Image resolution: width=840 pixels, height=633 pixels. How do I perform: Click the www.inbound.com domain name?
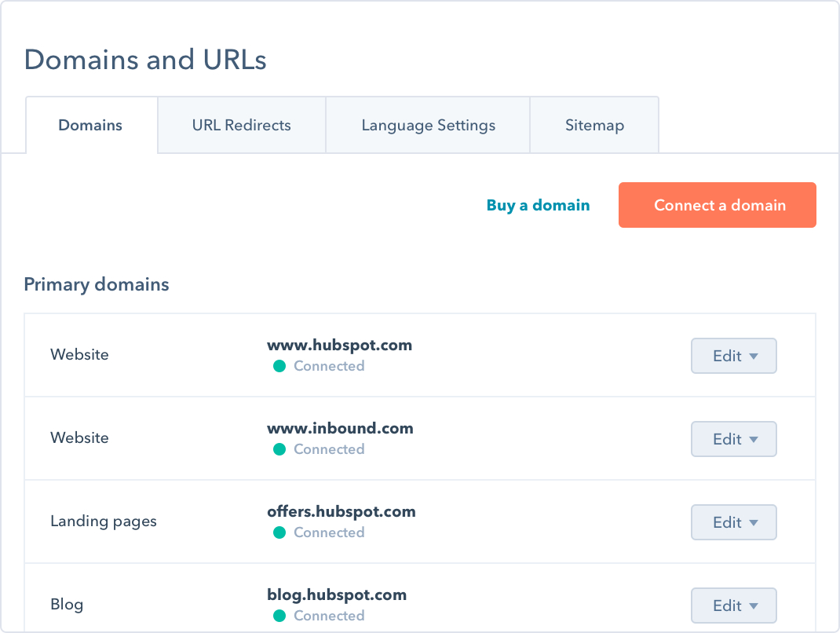(340, 428)
